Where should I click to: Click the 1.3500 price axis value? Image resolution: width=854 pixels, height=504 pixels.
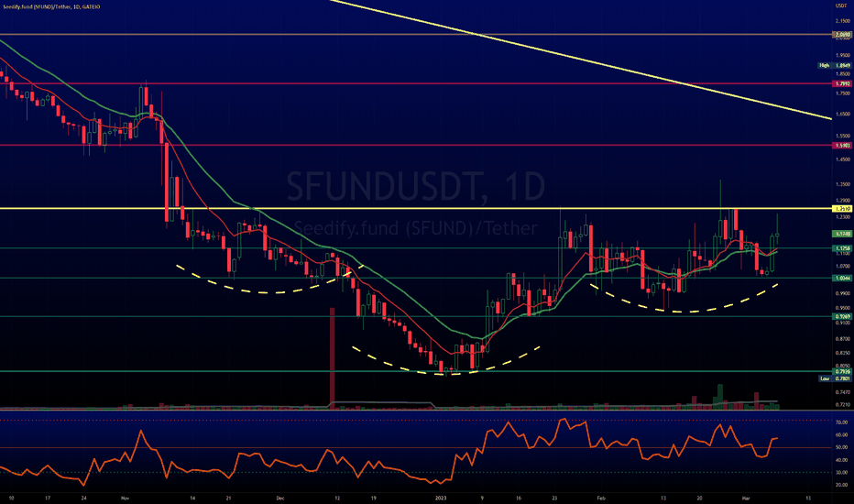point(842,184)
